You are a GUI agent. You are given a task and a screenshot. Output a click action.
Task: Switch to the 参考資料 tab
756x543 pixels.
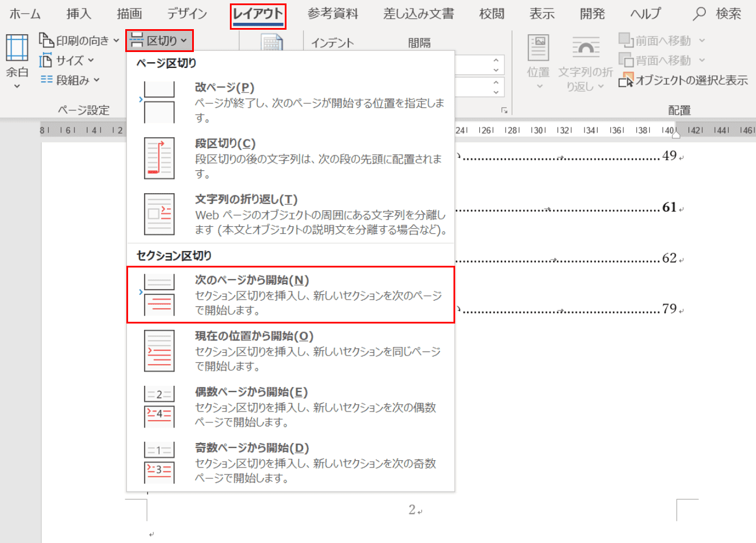333,14
